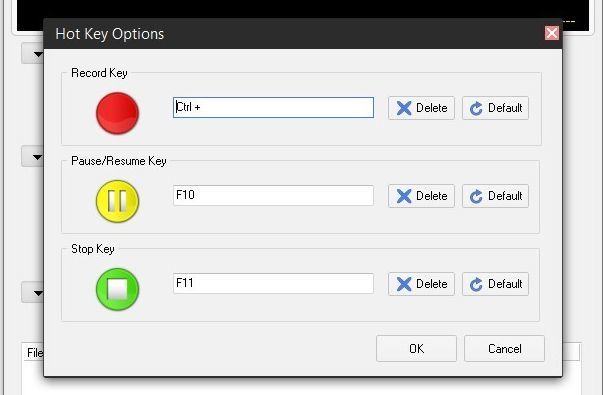Delete the Stop Key F11 hotkey
603x395 pixels.
coord(421,284)
